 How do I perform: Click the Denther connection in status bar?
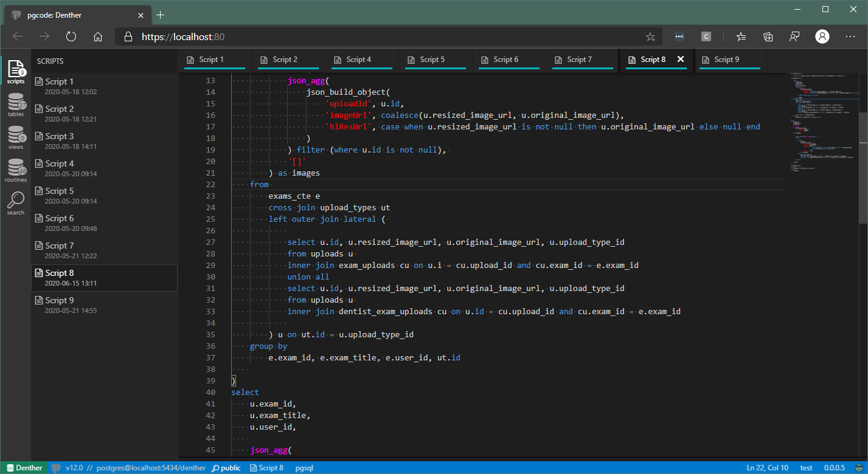(x=24, y=468)
